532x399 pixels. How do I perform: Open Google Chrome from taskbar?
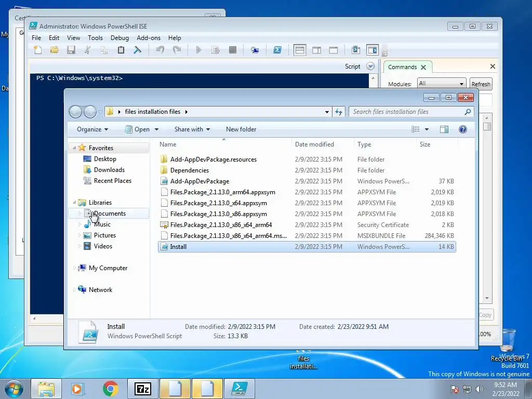pyautogui.click(x=110, y=389)
